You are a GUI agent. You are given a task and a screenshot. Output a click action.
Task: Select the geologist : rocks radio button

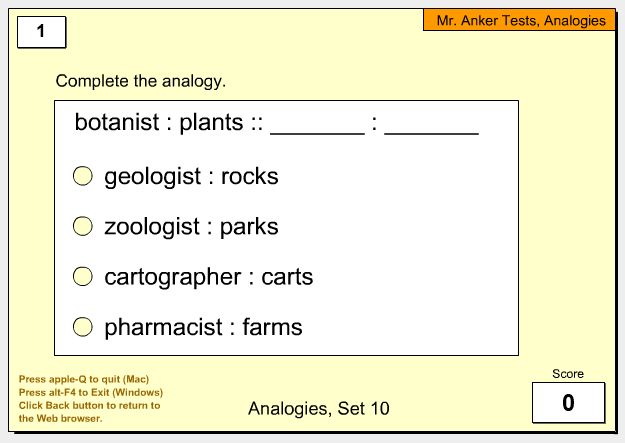click(83, 176)
